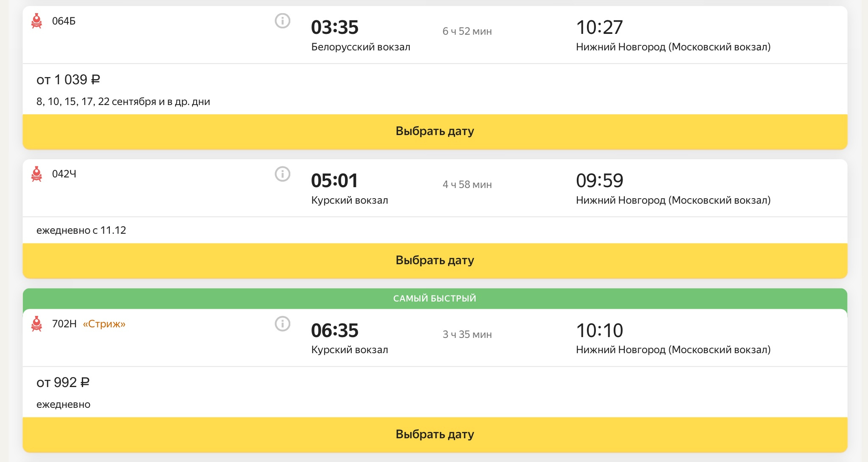Click the 09:59 arrival time

coord(599,181)
